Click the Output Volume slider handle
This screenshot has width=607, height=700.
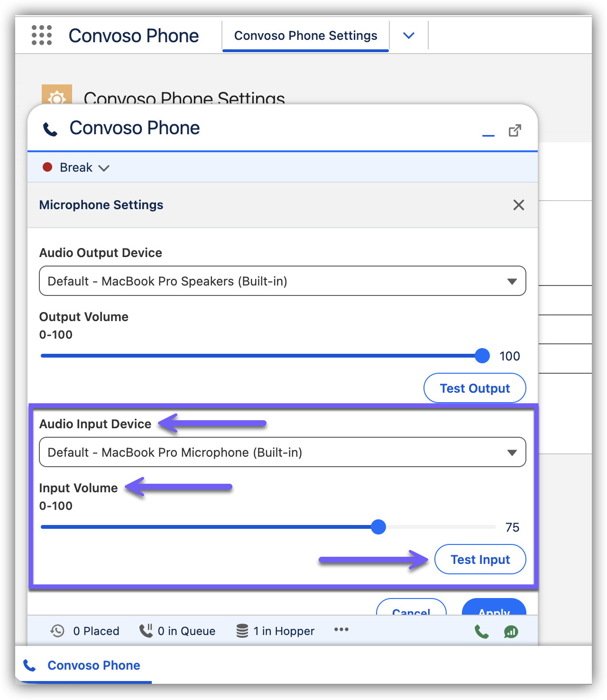(482, 356)
